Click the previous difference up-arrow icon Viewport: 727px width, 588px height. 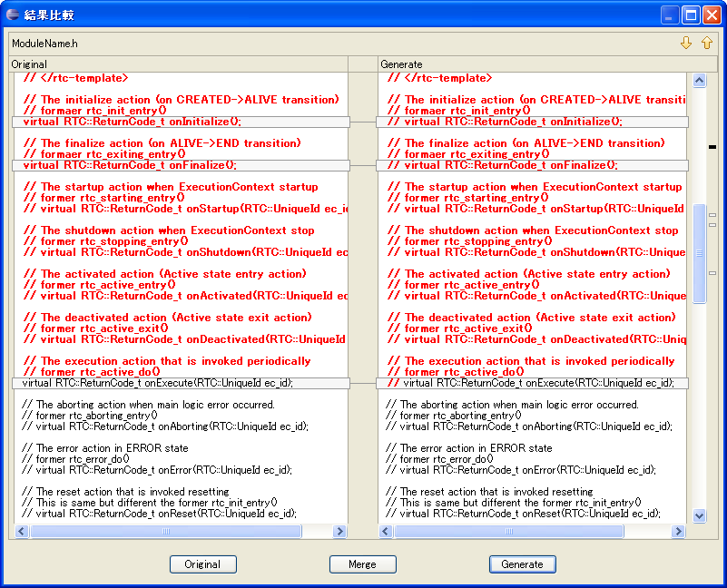(707, 44)
